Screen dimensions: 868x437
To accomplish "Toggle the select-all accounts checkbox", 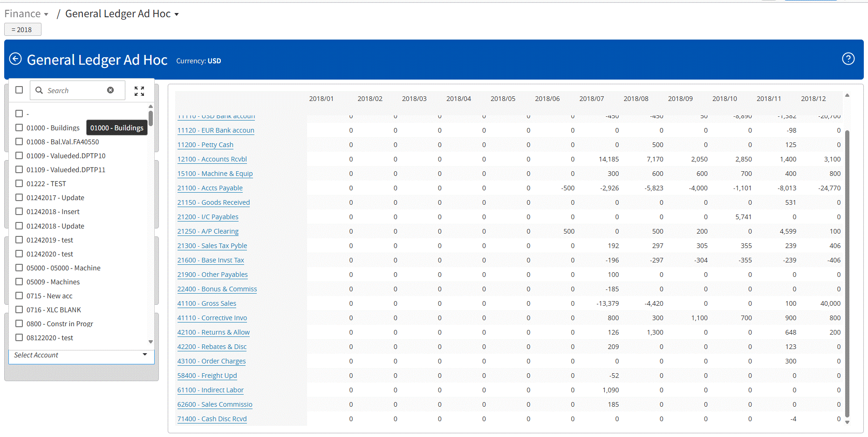I will pos(19,90).
